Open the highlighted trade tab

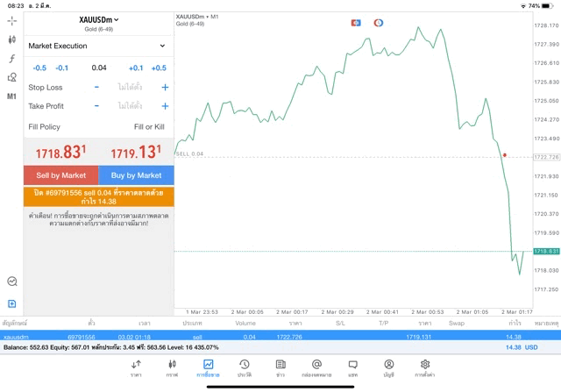coord(208,368)
